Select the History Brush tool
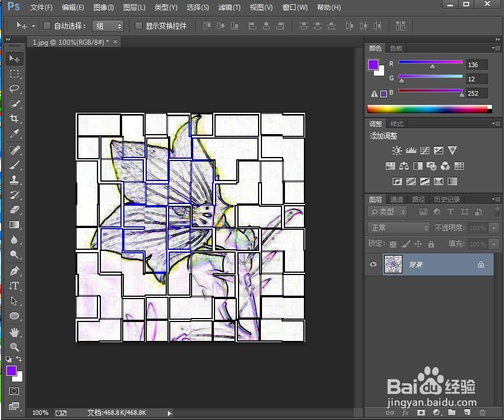 click(14, 195)
